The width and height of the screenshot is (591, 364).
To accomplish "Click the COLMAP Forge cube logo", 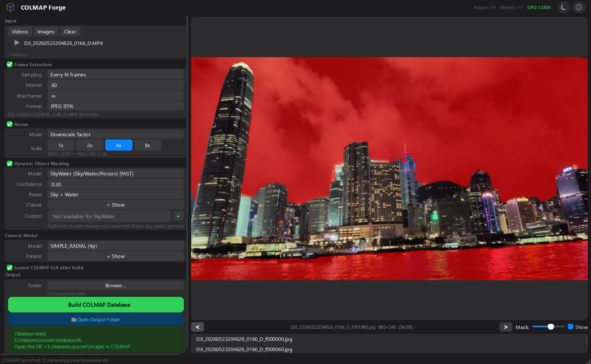I will [x=10, y=7].
